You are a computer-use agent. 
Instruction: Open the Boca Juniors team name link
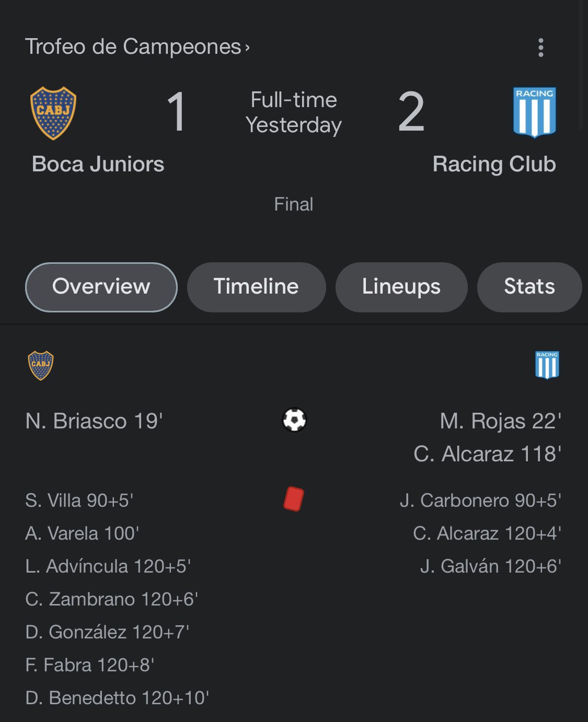[x=98, y=164]
